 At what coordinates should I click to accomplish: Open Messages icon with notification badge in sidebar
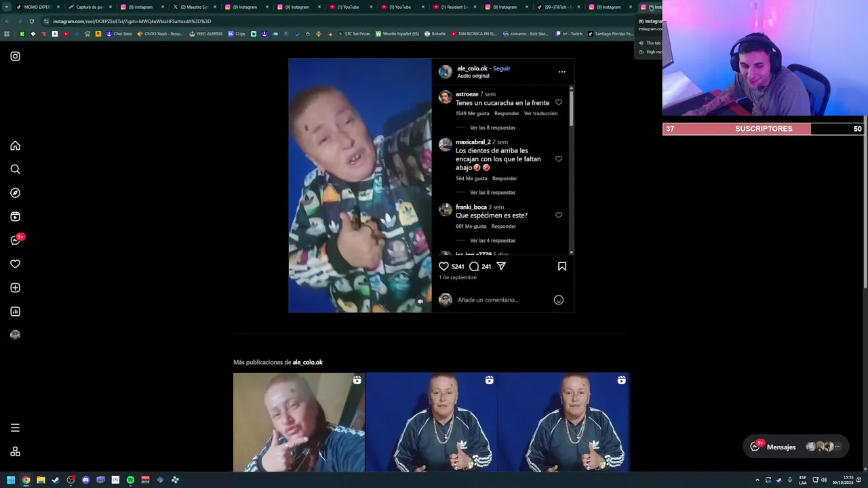(x=16, y=240)
